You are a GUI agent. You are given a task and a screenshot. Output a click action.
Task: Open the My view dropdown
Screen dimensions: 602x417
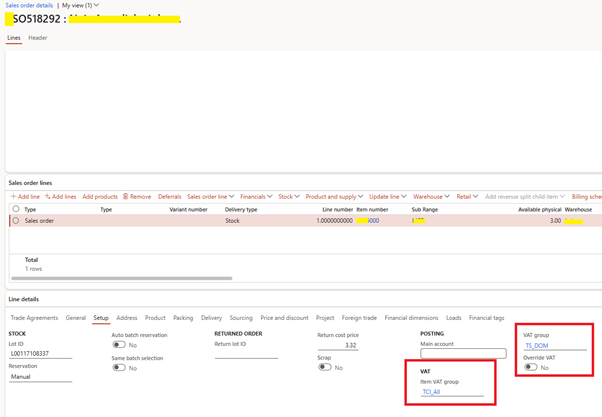[81, 5]
